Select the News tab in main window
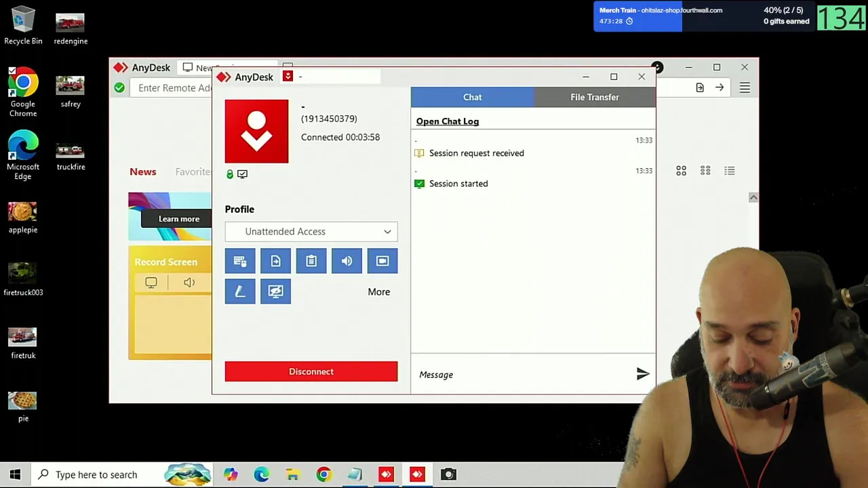868x488 pixels. click(143, 171)
